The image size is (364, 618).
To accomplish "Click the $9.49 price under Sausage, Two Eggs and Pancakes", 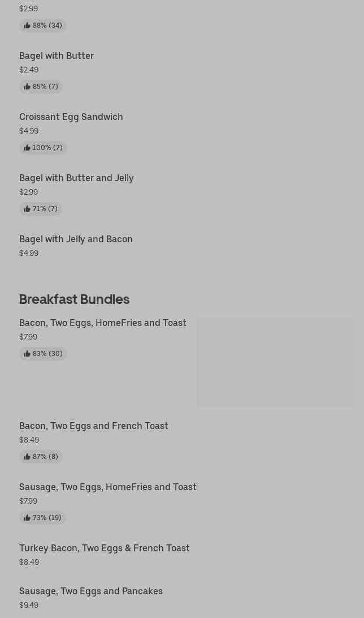I will (x=29, y=605).
